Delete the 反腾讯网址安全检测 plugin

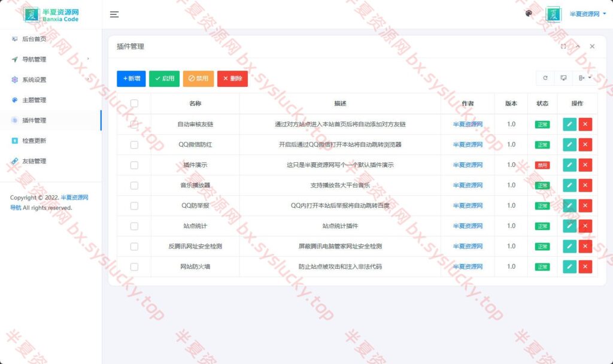585,246
